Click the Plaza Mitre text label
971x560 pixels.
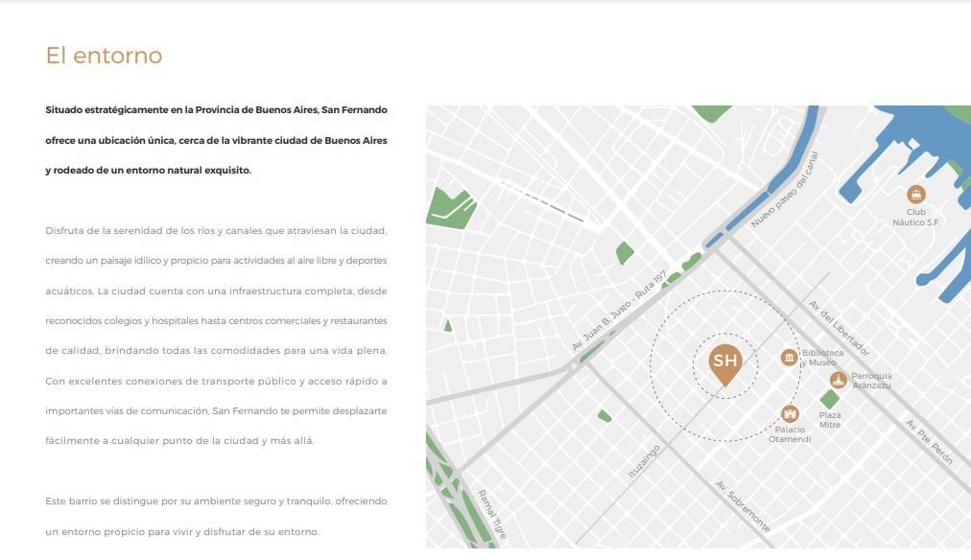tap(830, 420)
